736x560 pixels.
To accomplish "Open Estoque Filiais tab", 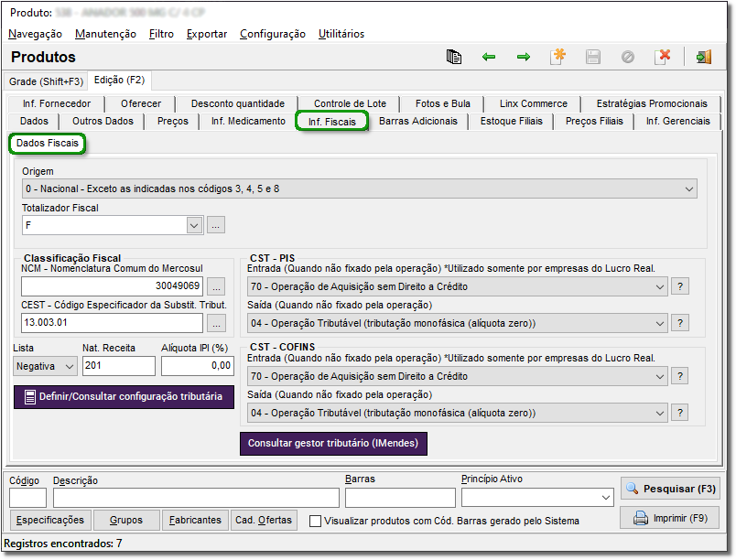I will [511, 121].
